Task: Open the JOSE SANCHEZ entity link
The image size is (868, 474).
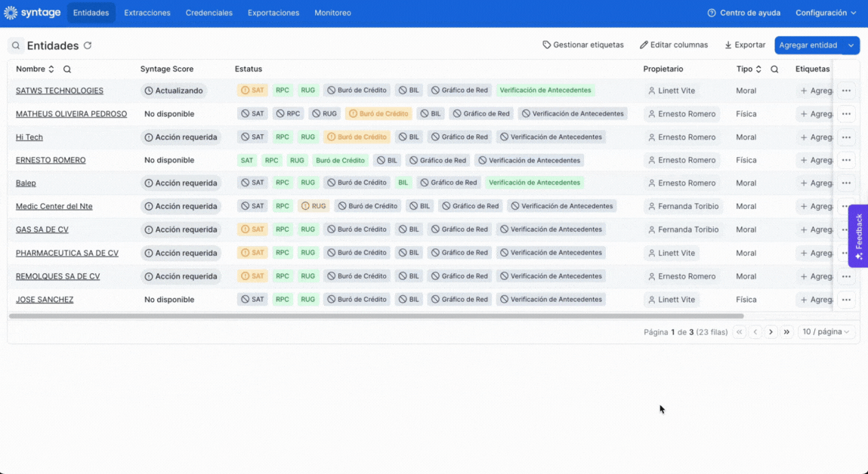Action: pos(45,299)
